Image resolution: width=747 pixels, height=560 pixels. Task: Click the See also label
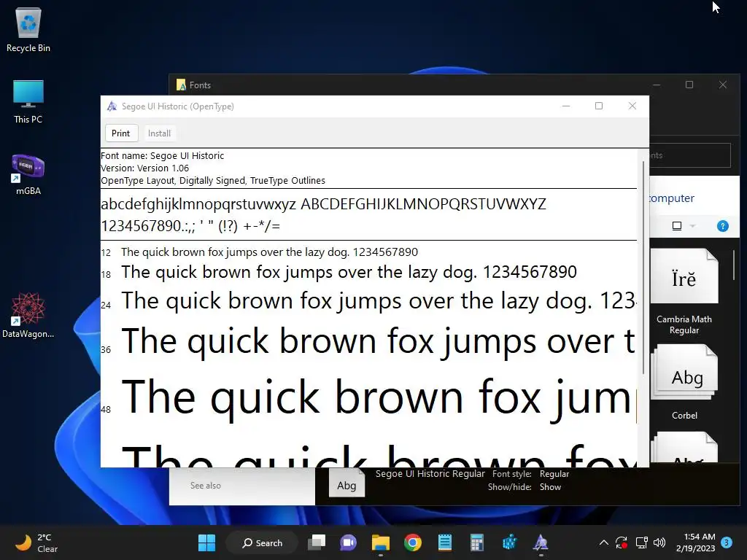(x=205, y=485)
